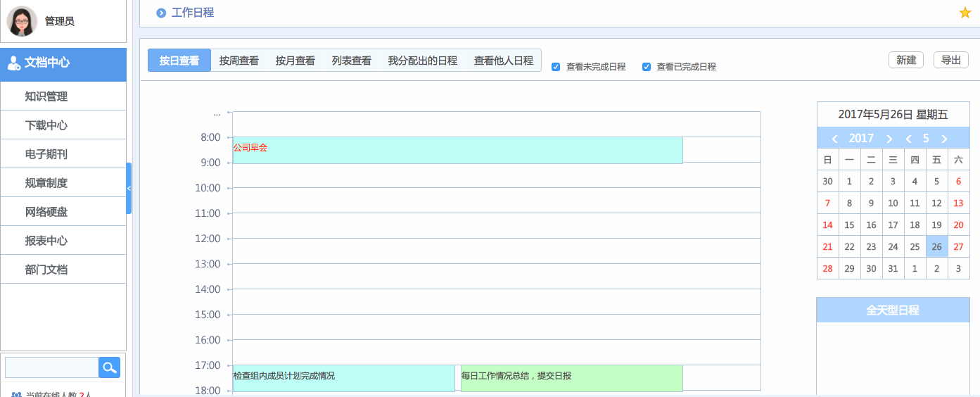Open 查看他人日程 tab
The image size is (980, 397).
pos(503,61)
